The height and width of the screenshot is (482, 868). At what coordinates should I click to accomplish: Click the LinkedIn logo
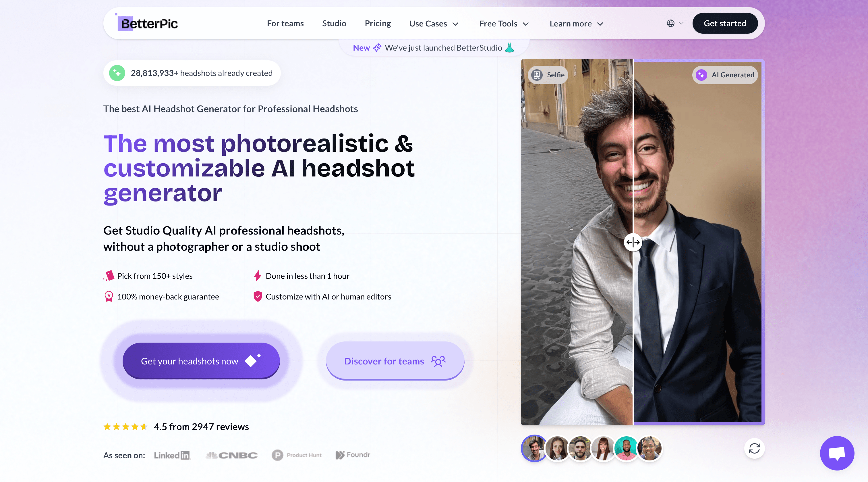172,455
